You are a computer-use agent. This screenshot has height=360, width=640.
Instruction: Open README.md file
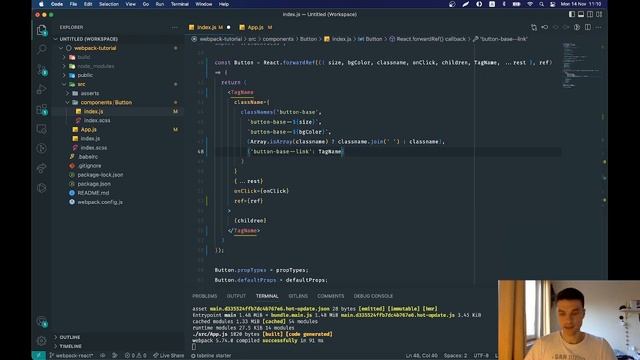pyautogui.click(x=93, y=193)
